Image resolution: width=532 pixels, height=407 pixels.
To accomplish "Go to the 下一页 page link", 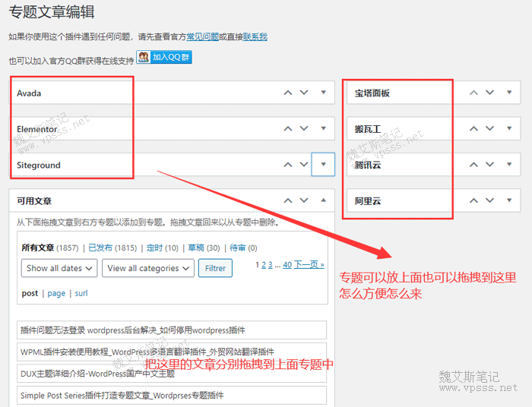I will click(309, 264).
